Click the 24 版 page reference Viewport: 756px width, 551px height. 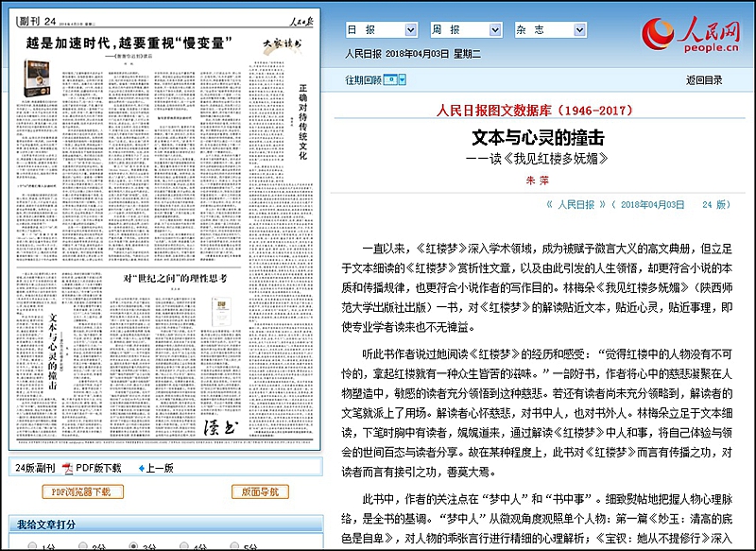(714, 204)
